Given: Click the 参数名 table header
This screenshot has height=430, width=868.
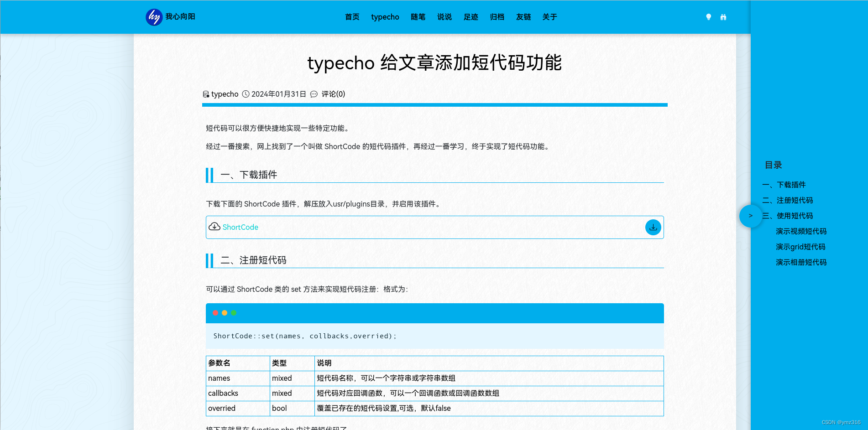Looking at the screenshot, I should tap(238, 363).
